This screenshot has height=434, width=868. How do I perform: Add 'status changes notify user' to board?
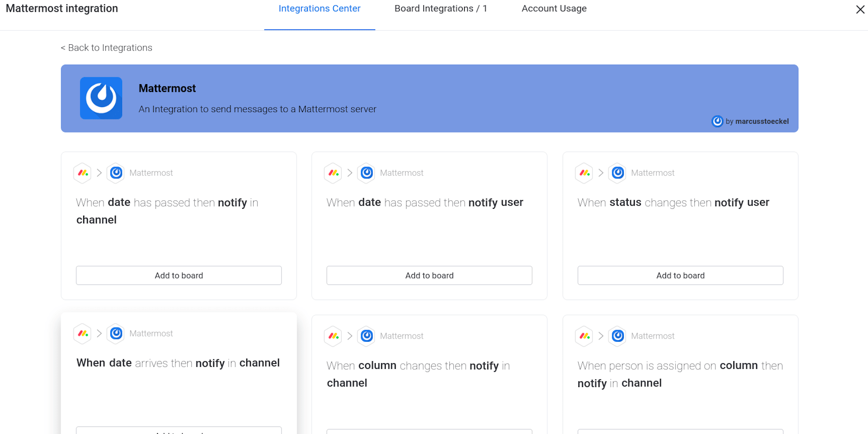680,275
